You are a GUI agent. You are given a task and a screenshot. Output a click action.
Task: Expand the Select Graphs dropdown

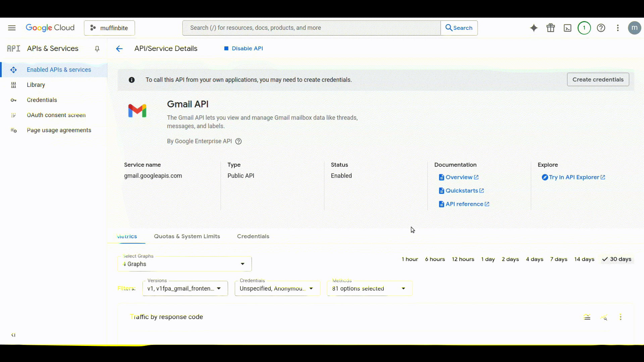[x=184, y=264]
